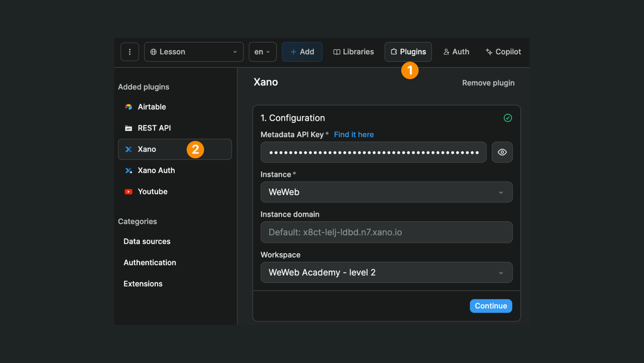This screenshot has width=644, height=363.
Task: Expand the Workspace dropdown for WeWeb Academy
Action: tap(386, 272)
